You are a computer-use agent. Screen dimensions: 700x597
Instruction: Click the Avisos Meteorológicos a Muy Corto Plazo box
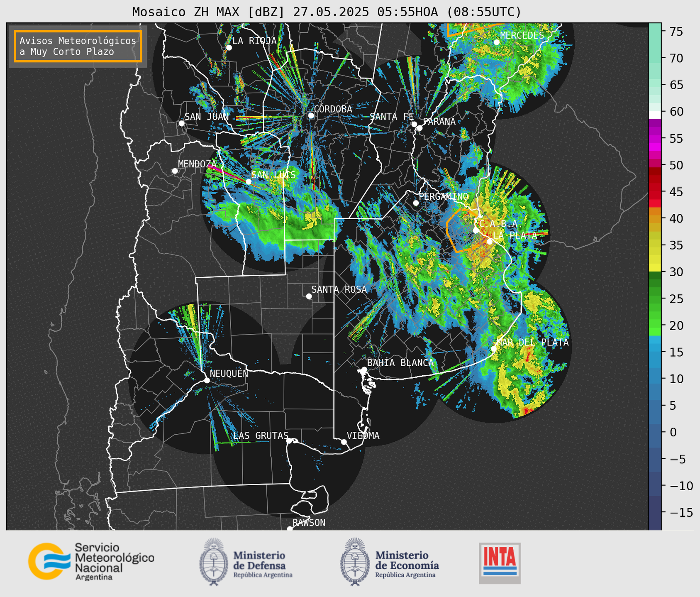(x=78, y=46)
